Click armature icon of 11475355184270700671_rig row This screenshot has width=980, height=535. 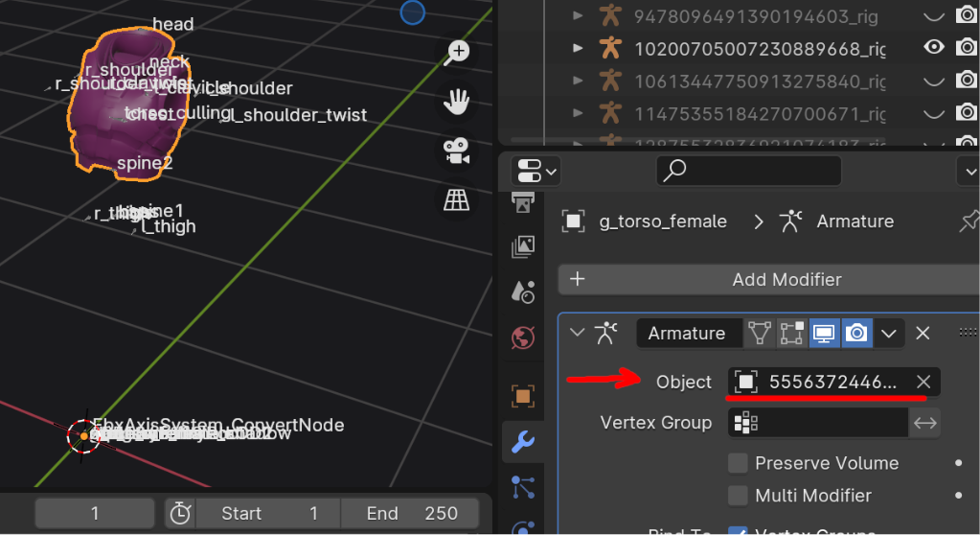point(610,113)
